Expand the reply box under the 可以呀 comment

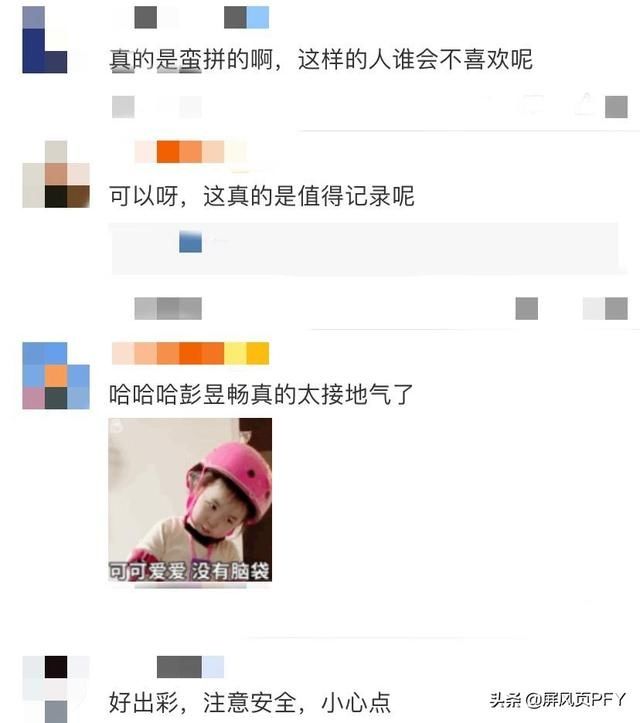pyautogui.click(x=365, y=249)
